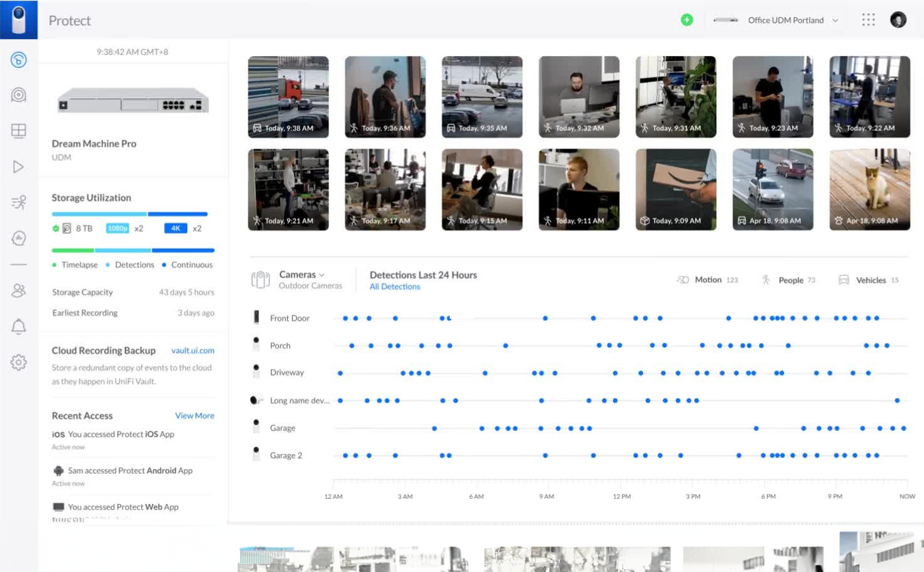
Task: Click the Android icon beside Sam's access
Action: [x=59, y=471]
